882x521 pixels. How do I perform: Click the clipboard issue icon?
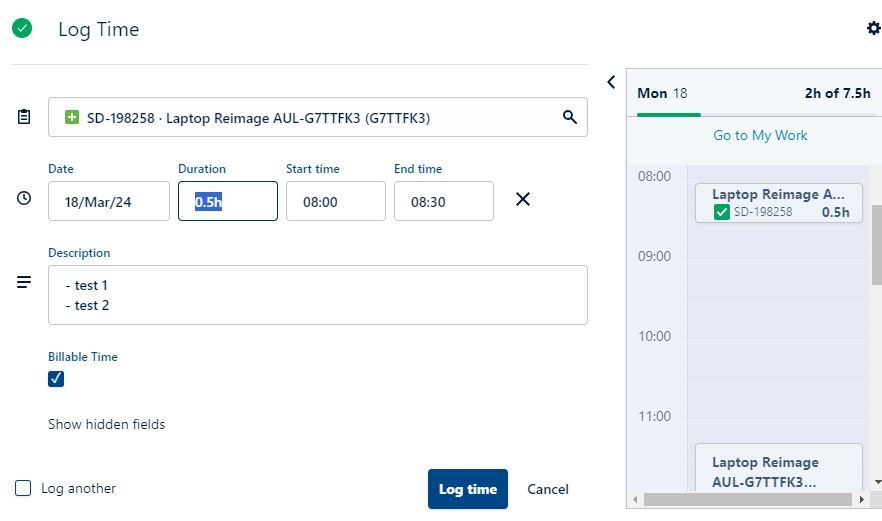click(x=24, y=117)
